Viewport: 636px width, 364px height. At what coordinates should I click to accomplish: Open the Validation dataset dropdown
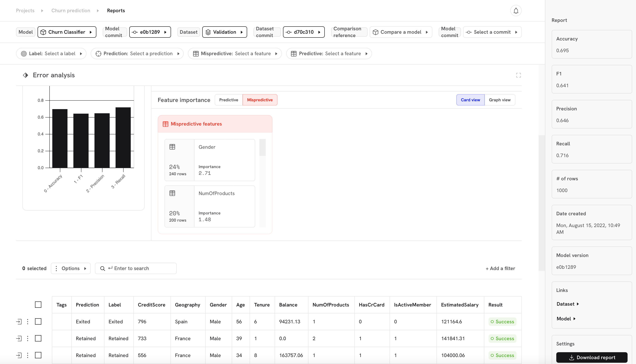(224, 32)
